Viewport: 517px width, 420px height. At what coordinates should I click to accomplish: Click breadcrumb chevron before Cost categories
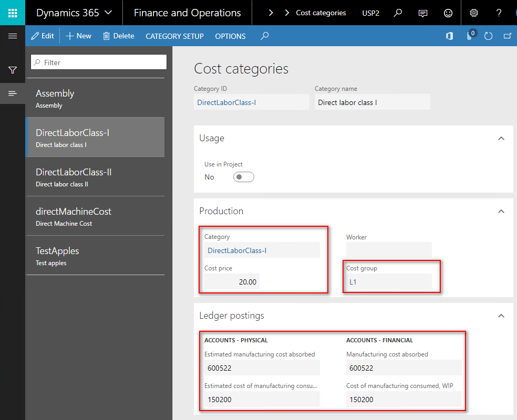click(x=287, y=13)
